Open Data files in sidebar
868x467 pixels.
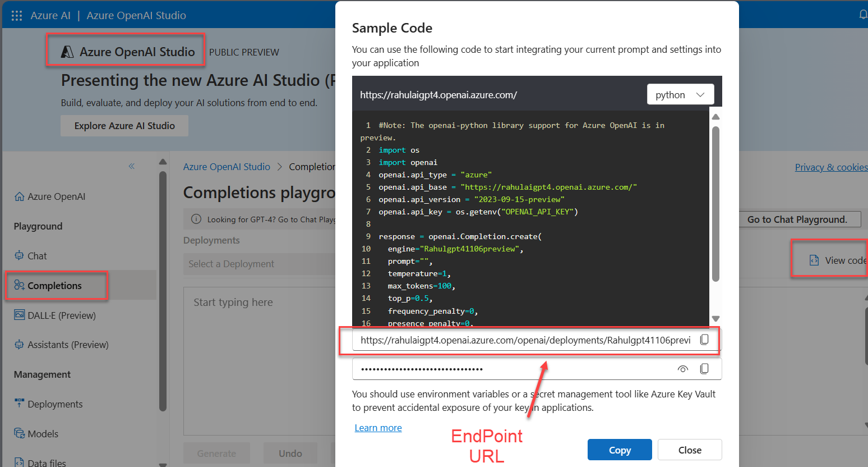[40, 463]
